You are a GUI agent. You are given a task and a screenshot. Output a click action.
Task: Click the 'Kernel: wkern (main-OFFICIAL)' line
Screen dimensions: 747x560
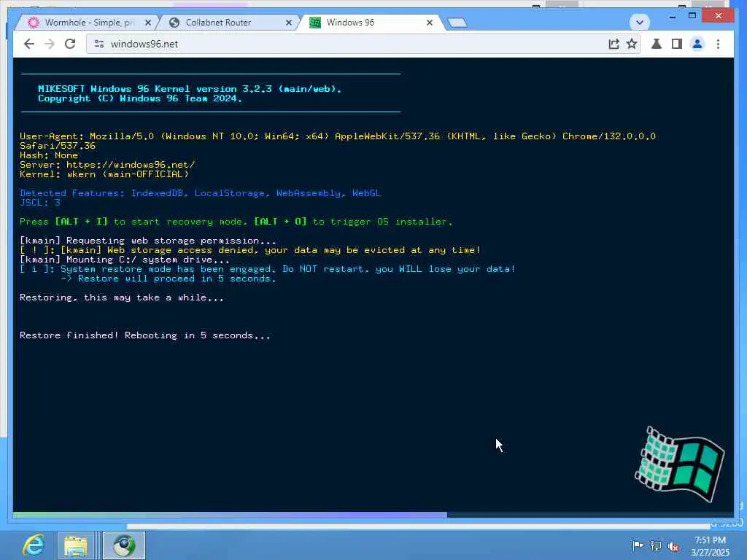(x=104, y=174)
